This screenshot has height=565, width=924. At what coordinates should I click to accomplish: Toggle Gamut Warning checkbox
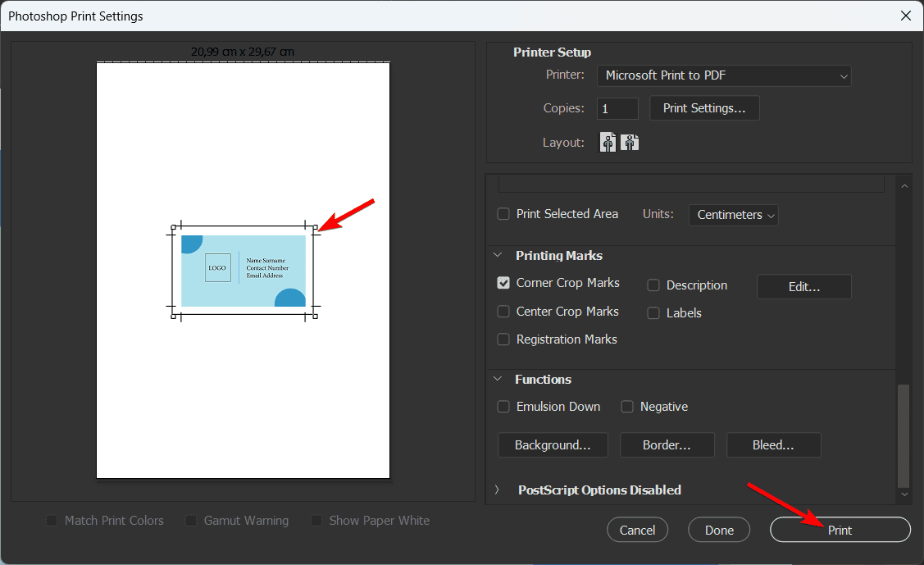pos(191,520)
